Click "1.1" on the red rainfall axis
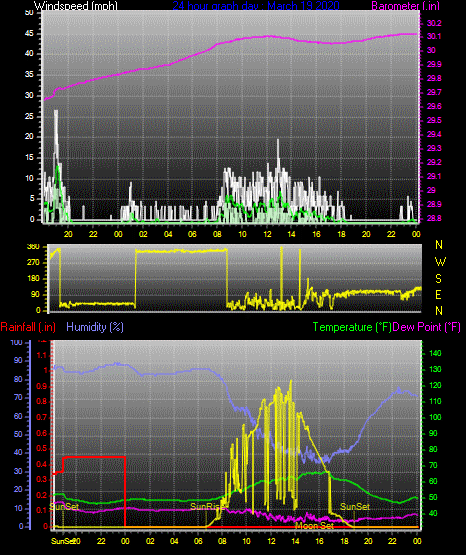This screenshot has width=466, height=555. pyautogui.click(x=42, y=355)
